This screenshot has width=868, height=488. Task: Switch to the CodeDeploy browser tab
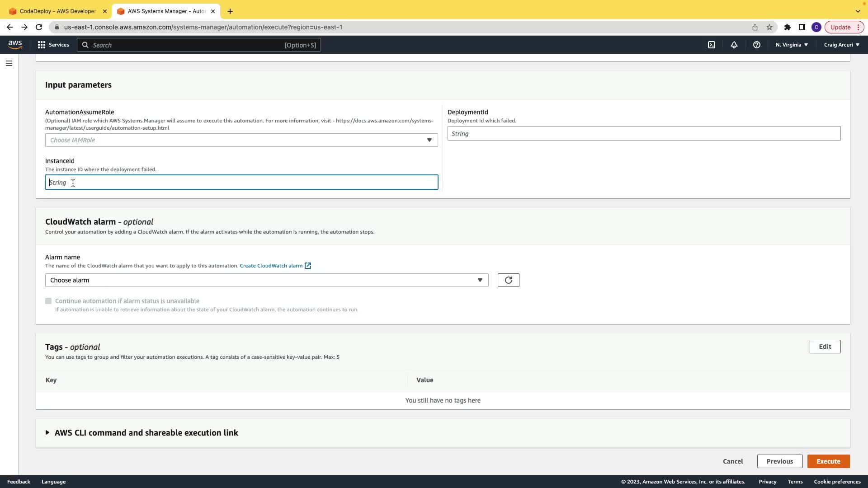coord(57,11)
